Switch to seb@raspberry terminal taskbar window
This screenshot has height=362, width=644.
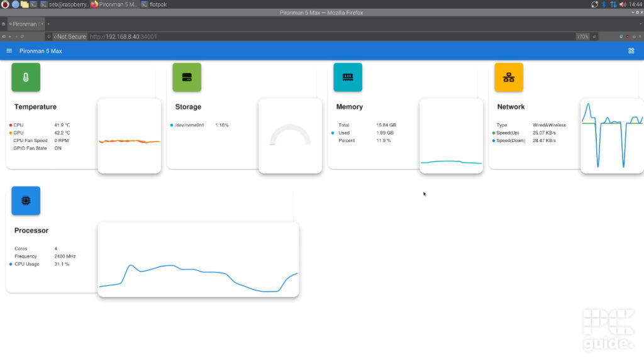click(65, 4)
